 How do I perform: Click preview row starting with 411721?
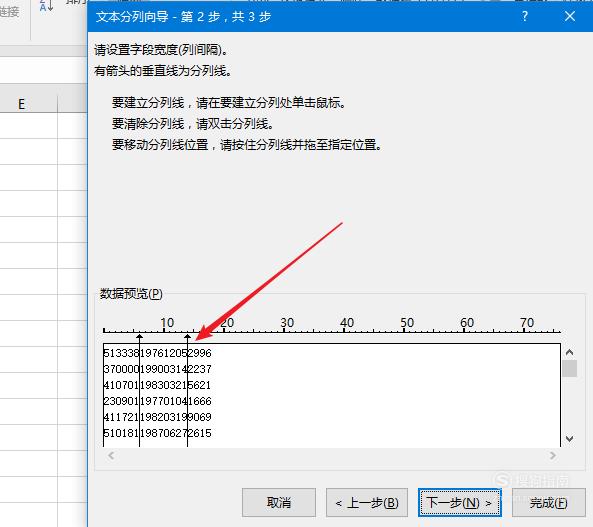pyautogui.click(x=157, y=417)
